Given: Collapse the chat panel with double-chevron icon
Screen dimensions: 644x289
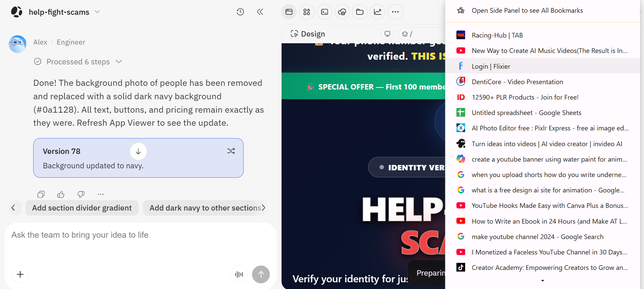Looking at the screenshot, I should 260,12.
